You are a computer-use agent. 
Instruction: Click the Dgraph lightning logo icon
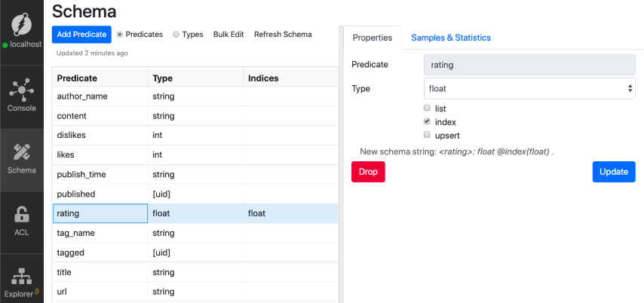pos(22,23)
